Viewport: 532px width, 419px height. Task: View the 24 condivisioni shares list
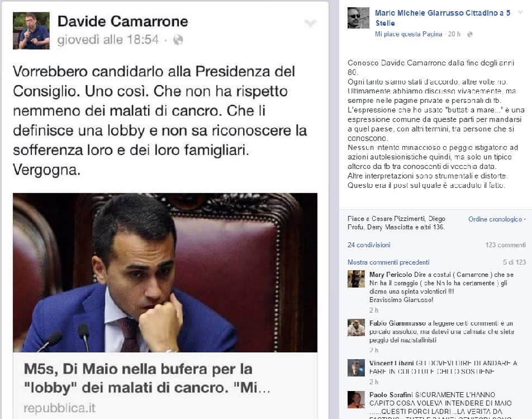click(x=369, y=245)
